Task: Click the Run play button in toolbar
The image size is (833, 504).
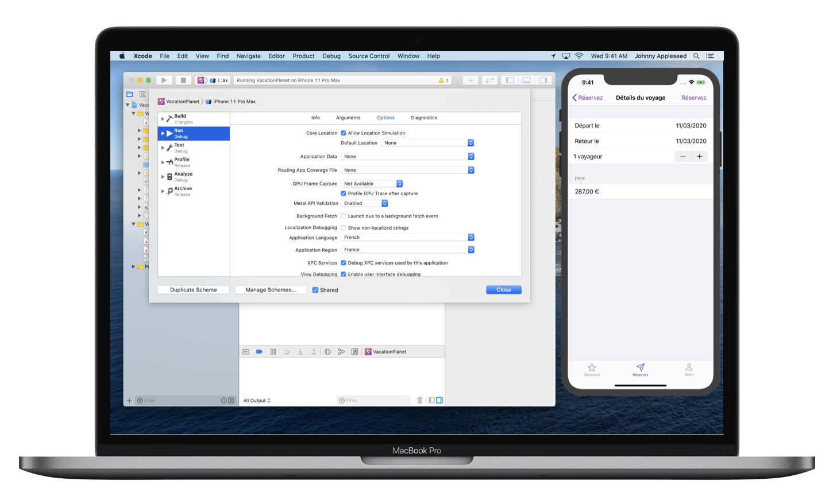Action: (x=164, y=80)
